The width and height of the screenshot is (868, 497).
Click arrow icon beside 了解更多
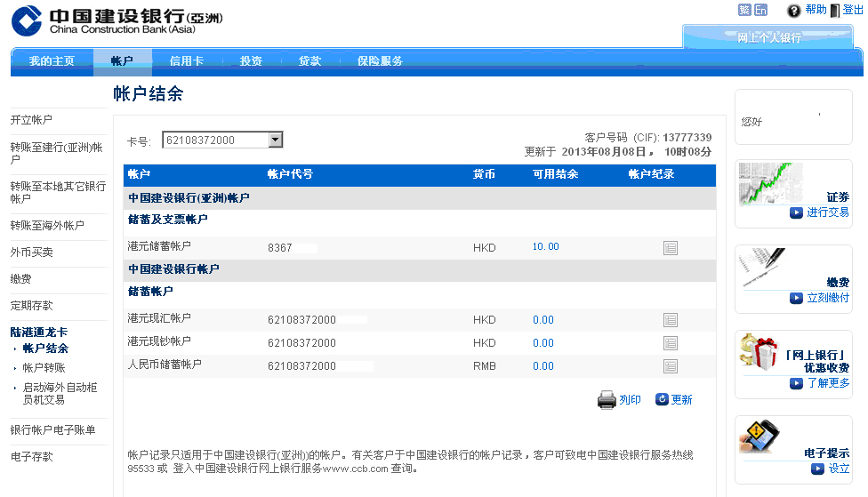point(796,383)
